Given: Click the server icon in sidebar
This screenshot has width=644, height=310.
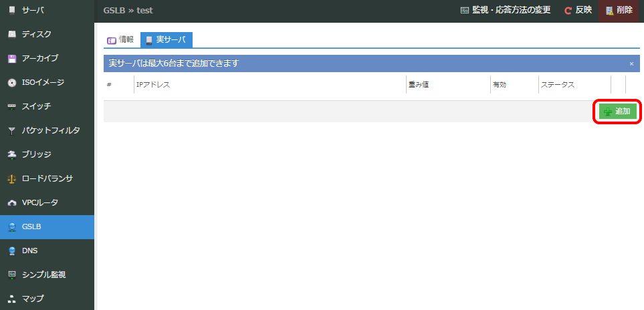Looking at the screenshot, I should [x=12, y=10].
